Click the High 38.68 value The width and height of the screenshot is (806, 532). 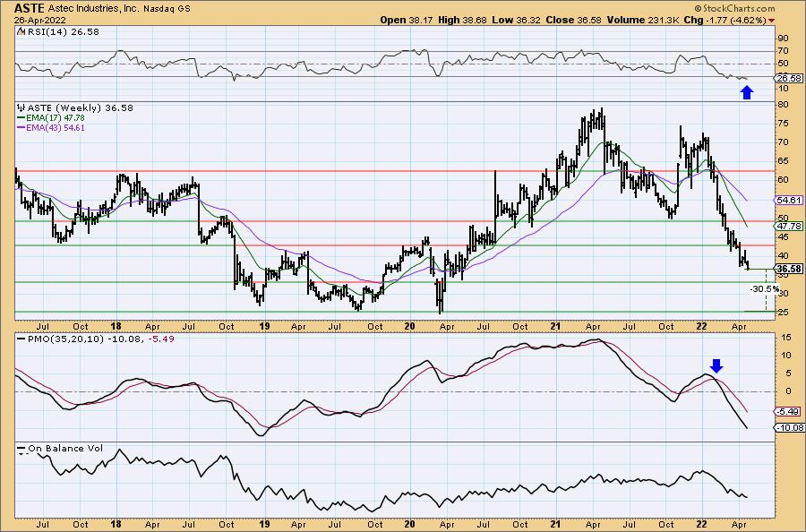coord(461,20)
